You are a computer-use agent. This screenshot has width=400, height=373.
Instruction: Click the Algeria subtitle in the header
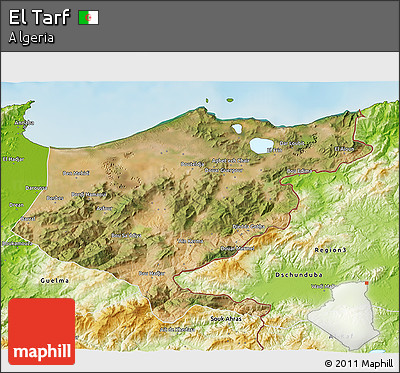pyautogui.click(x=31, y=38)
